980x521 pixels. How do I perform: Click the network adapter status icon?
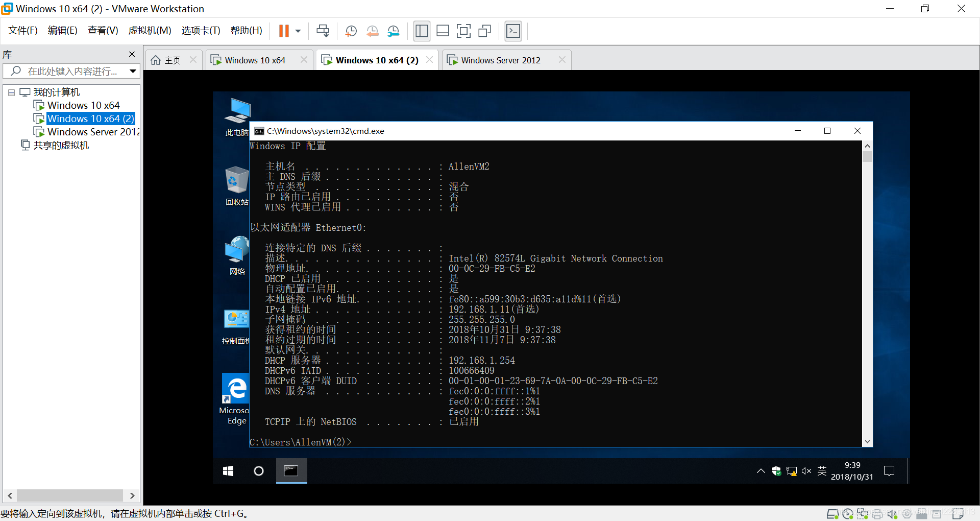click(863, 514)
